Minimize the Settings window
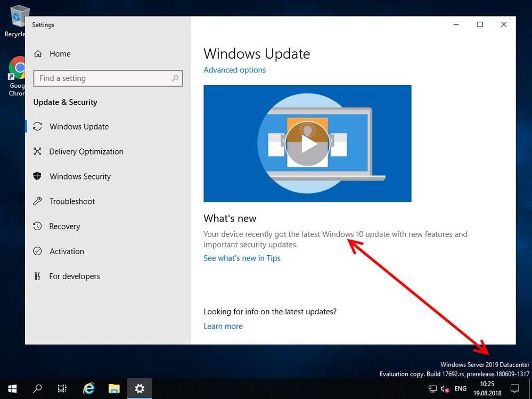 coord(456,25)
